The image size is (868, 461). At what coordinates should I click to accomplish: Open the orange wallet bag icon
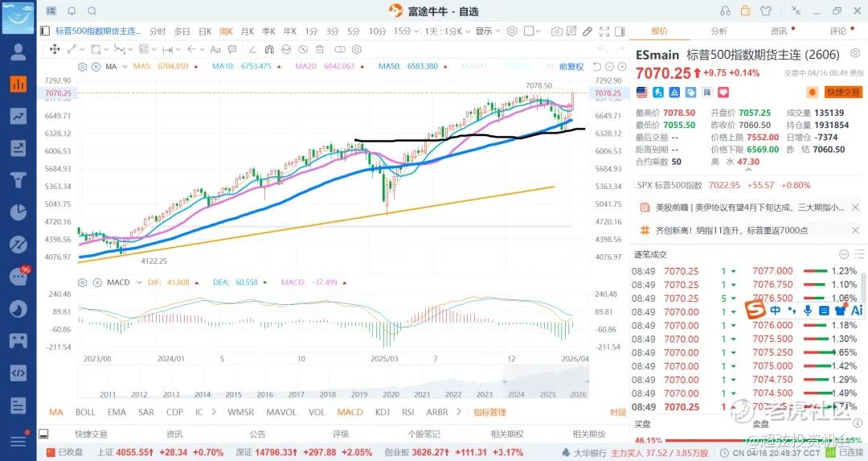tap(745, 10)
